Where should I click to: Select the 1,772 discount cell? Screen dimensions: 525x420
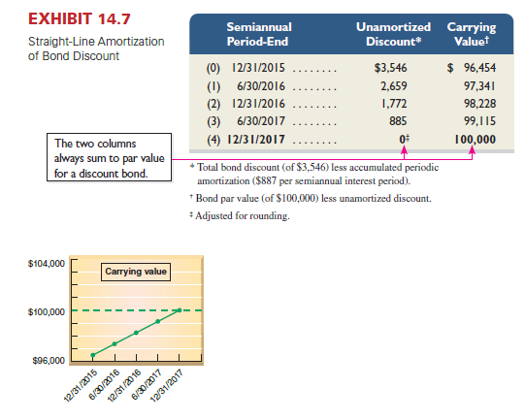[394, 104]
